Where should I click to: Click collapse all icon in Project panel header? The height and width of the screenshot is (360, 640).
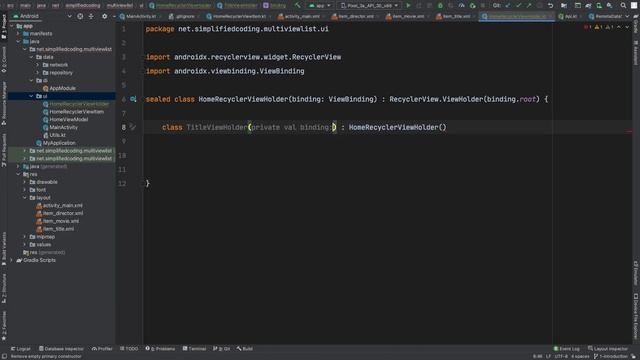pos(91,16)
